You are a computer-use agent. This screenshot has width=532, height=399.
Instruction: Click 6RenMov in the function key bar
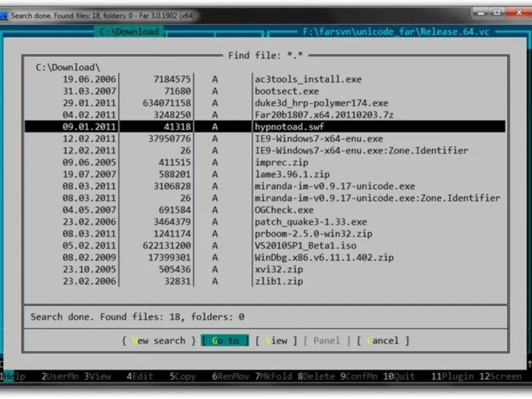click(x=230, y=376)
